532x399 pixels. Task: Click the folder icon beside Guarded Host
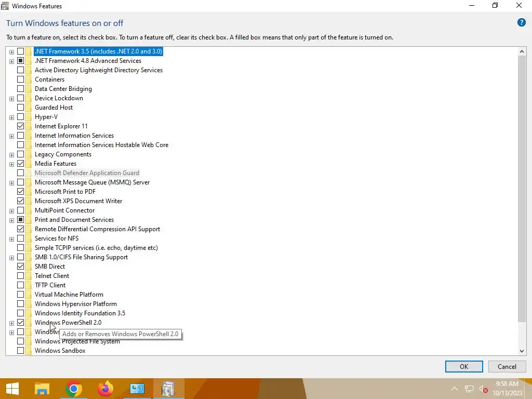pyautogui.click(x=29, y=108)
